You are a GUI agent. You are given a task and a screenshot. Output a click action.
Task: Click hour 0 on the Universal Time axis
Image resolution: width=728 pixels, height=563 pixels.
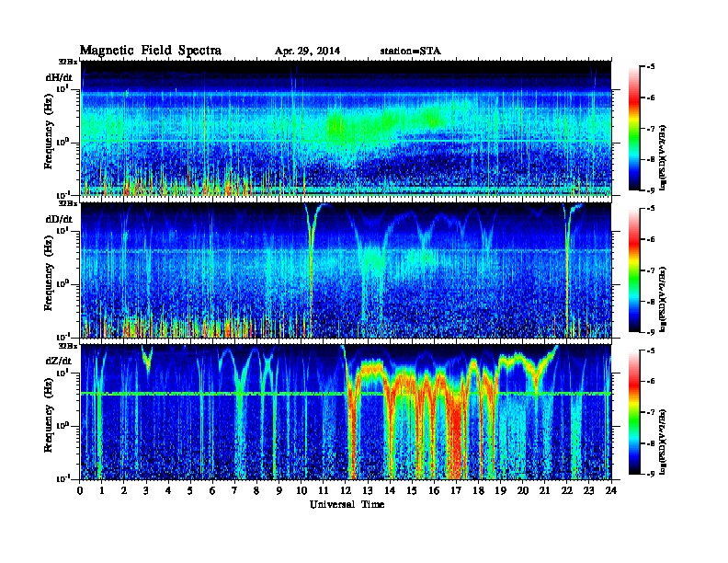[x=80, y=490]
